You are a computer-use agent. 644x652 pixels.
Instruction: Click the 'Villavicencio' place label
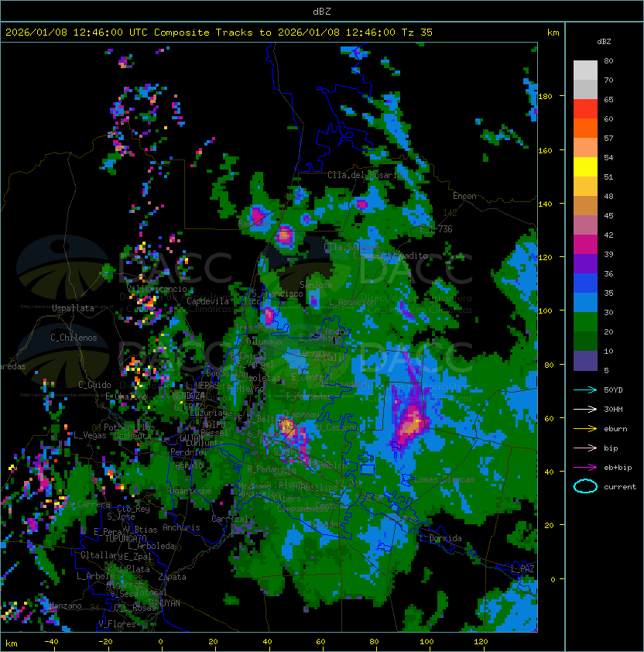[x=156, y=289]
